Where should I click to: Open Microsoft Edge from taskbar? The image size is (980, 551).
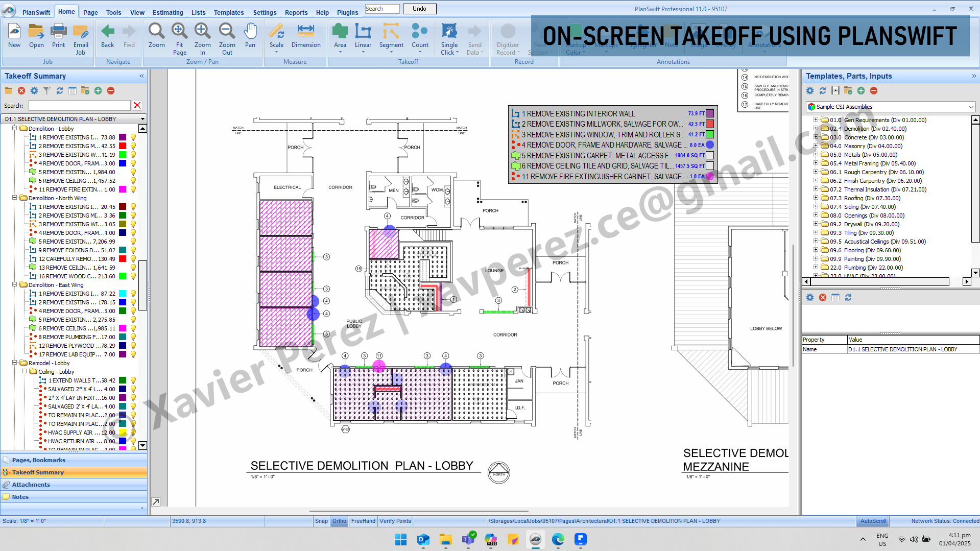click(x=558, y=539)
